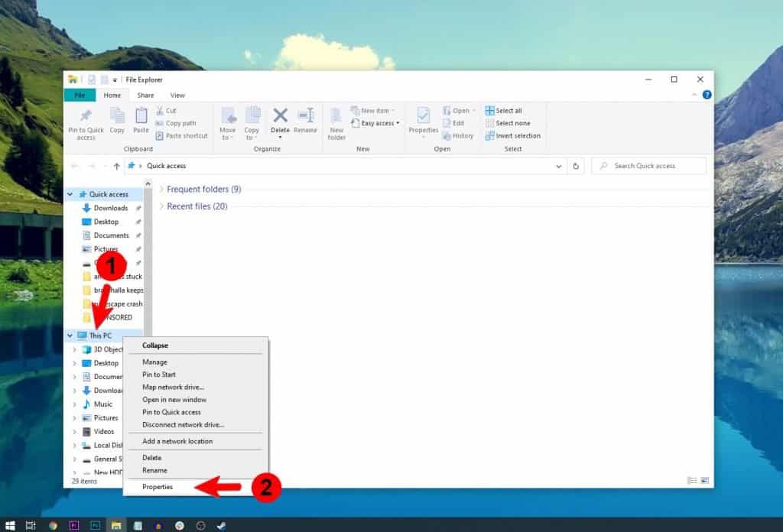Image resolution: width=783 pixels, height=532 pixels.
Task: Click Select all in the Select group
Action: pyautogui.click(x=503, y=110)
